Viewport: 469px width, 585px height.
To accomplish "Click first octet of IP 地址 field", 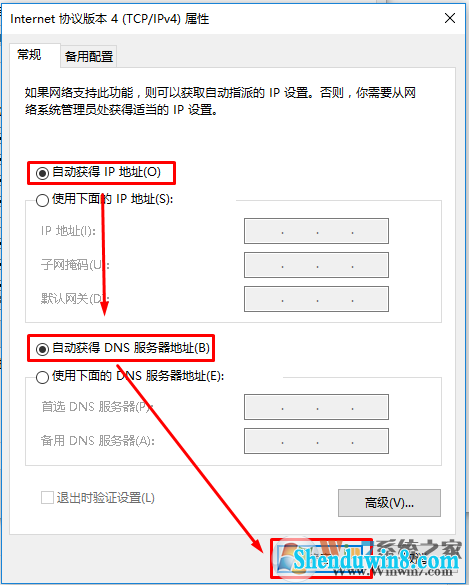I will 263,231.
